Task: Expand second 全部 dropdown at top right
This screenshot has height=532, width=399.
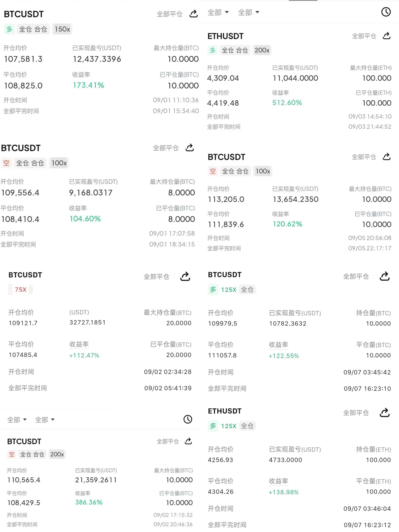Action: [x=248, y=12]
